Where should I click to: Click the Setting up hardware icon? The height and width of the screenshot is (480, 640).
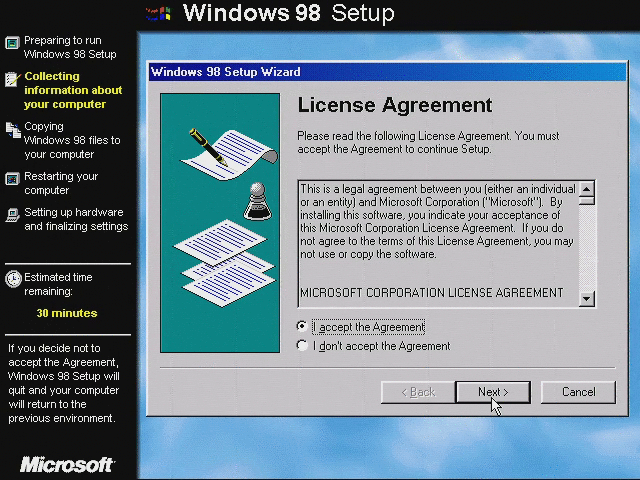pos(12,215)
